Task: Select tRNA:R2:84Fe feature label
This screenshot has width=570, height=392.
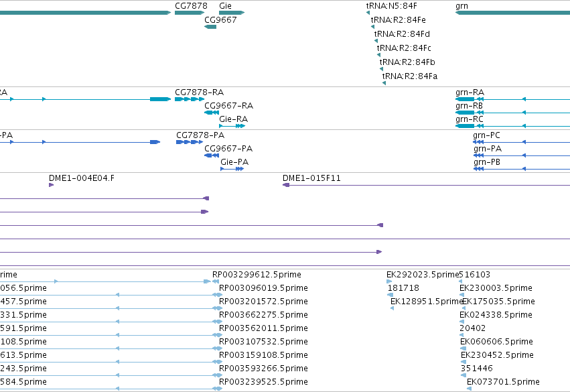Action: [398, 20]
